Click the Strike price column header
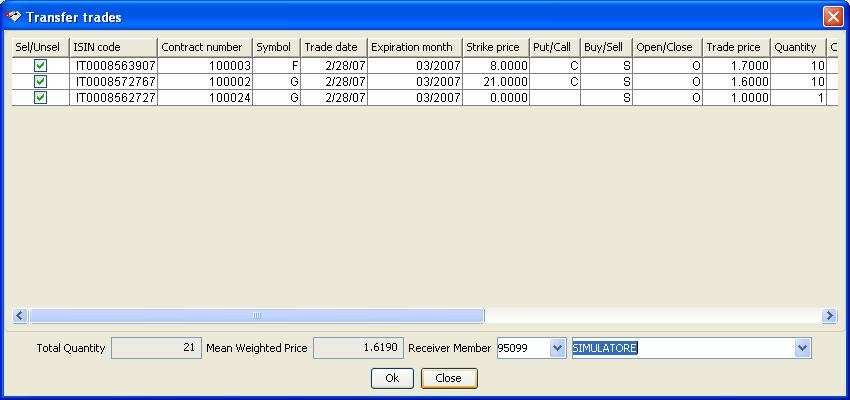The image size is (850, 400). (x=496, y=47)
